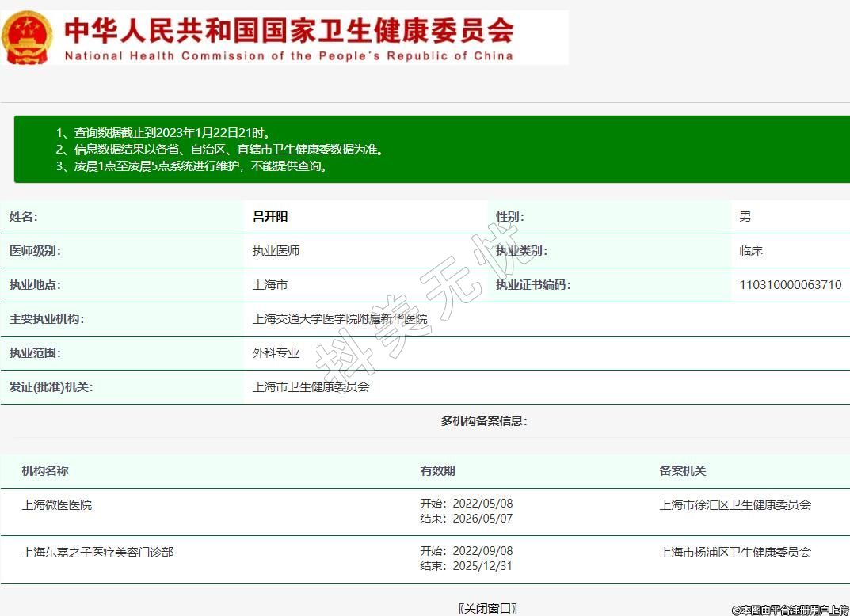850x616 pixels.
Task: Click the maintenance notice on the third green line
Action: (x=191, y=166)
